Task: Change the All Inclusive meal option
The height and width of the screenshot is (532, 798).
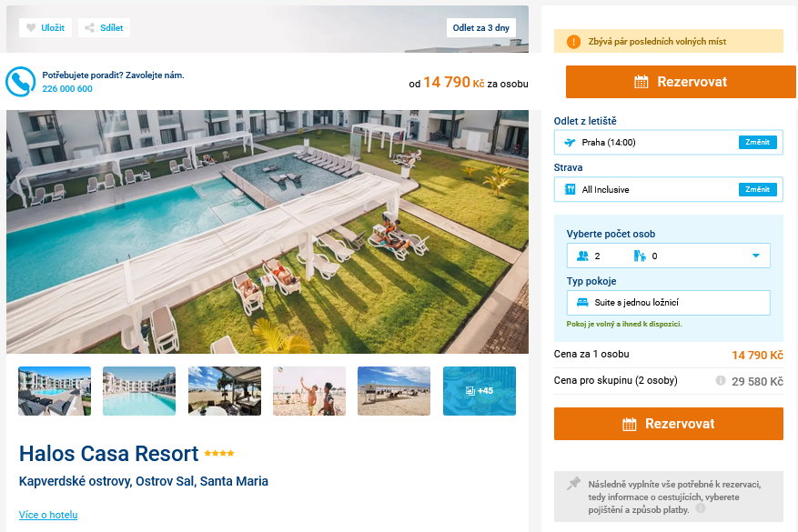Action: pos(757,189)
